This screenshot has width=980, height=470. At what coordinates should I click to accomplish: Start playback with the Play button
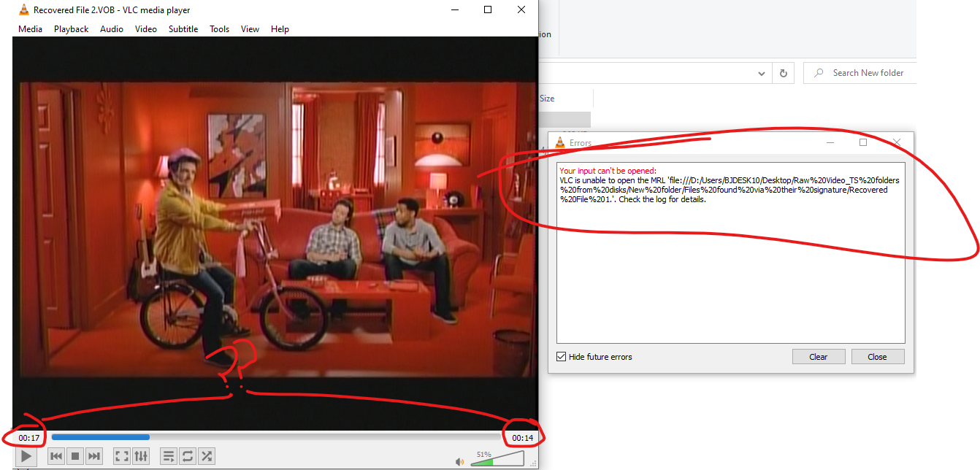26,456
